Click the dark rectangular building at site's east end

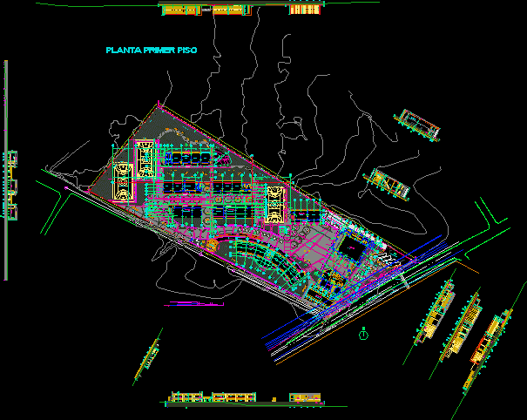(x=355, y=246)
